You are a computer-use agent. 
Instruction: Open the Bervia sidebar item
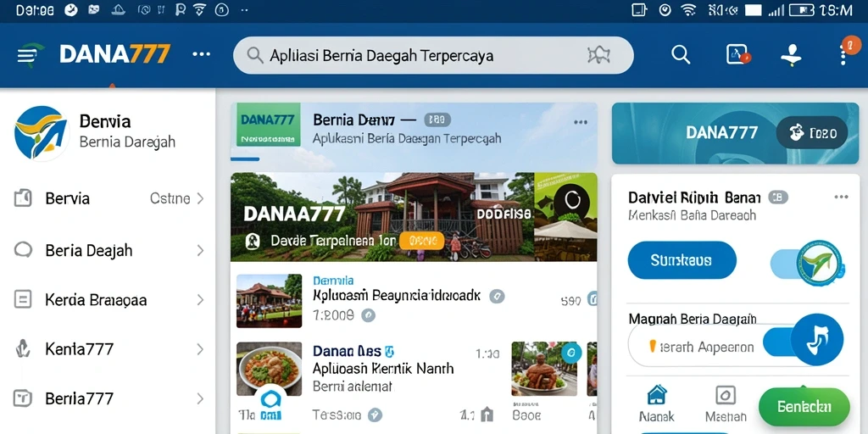(108, 198)
